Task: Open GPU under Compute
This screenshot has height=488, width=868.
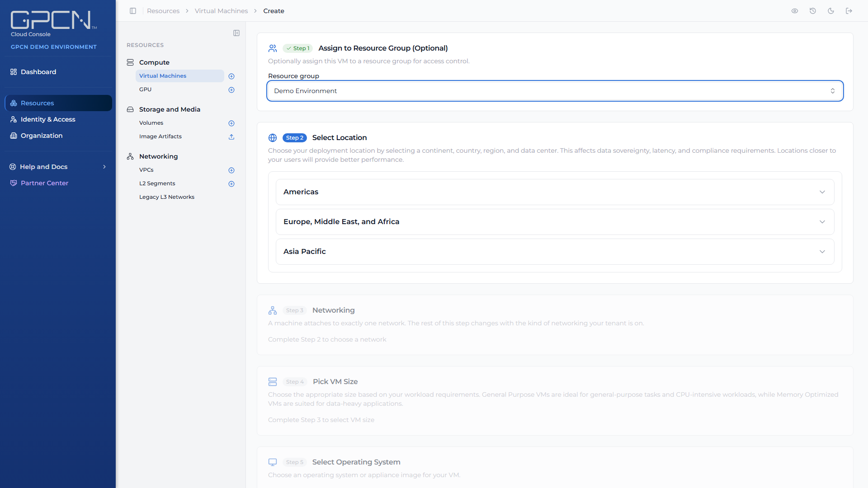Action: (x=179, y=89)
